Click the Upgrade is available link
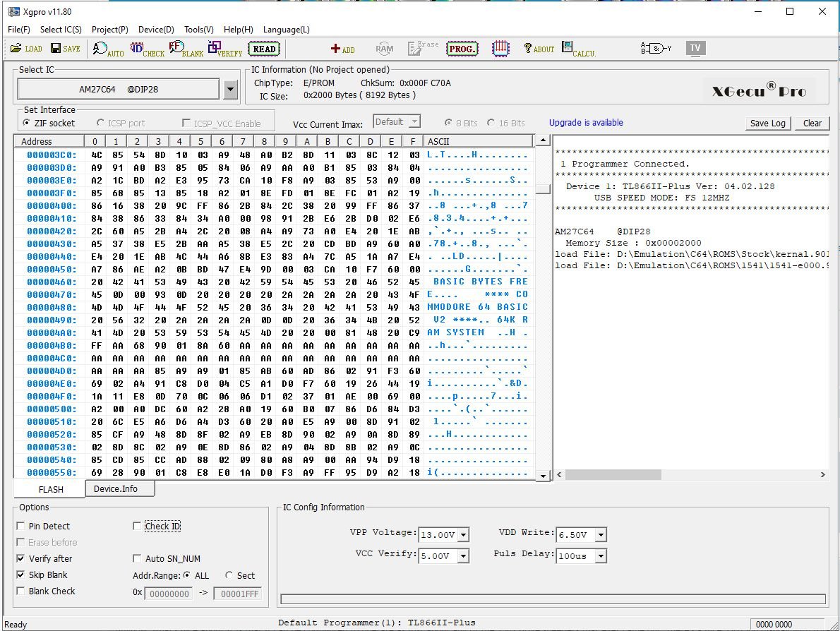840x631 pixels. coord(586,123)
